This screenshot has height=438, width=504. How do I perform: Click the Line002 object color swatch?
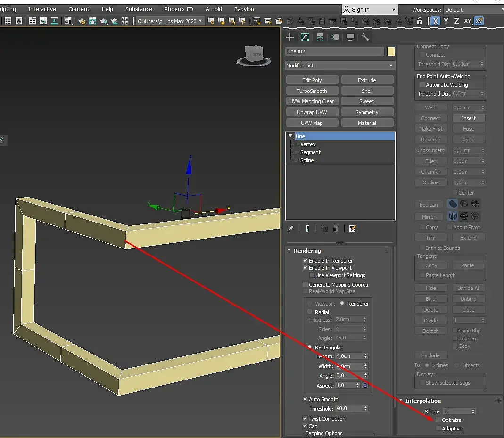(391, 51)
